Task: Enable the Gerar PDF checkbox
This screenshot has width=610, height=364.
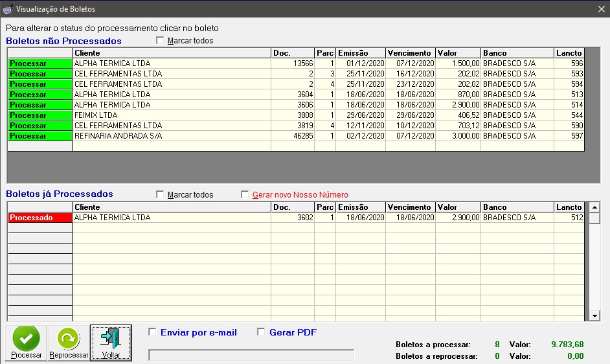Action: point(262,332)
